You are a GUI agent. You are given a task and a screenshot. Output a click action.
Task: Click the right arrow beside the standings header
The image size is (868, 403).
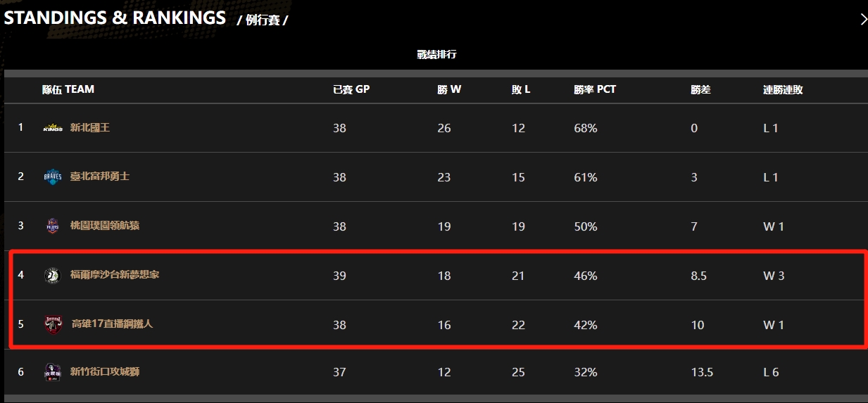(x=863, y=19)
